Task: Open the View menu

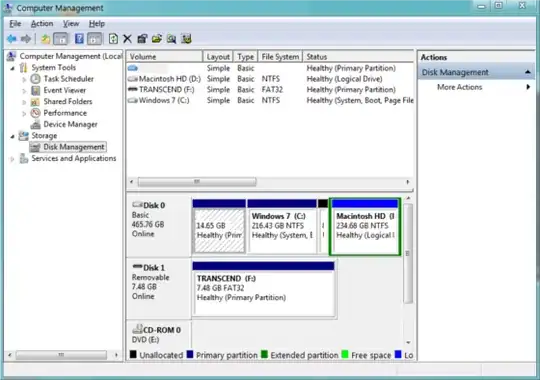Action: tap(71, 24)
